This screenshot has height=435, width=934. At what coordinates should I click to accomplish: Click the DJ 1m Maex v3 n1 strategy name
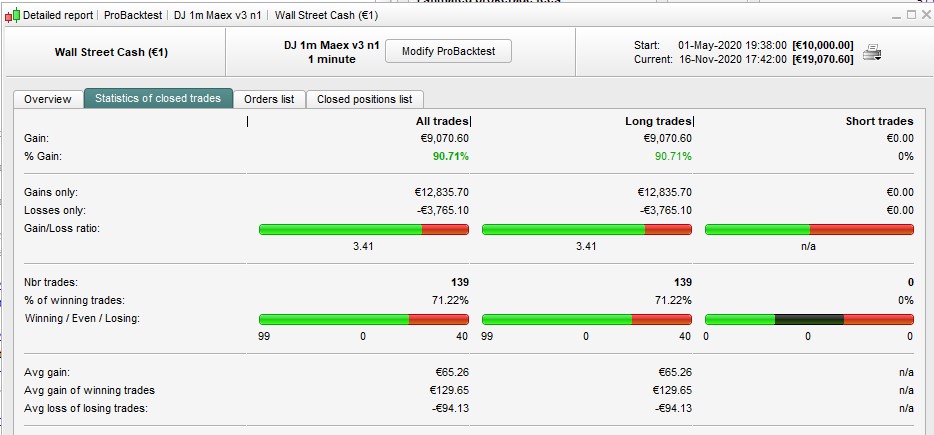click(332, 45)
